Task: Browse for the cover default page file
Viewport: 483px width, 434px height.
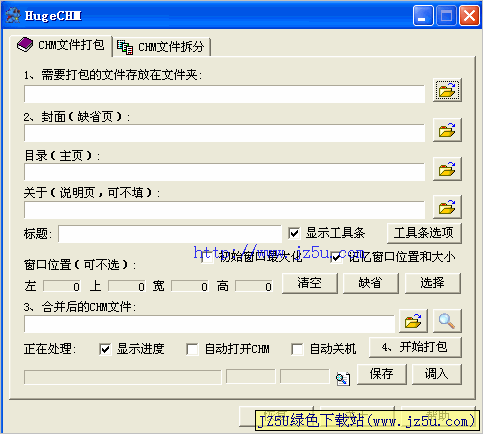Action: (x=447, y=130)
